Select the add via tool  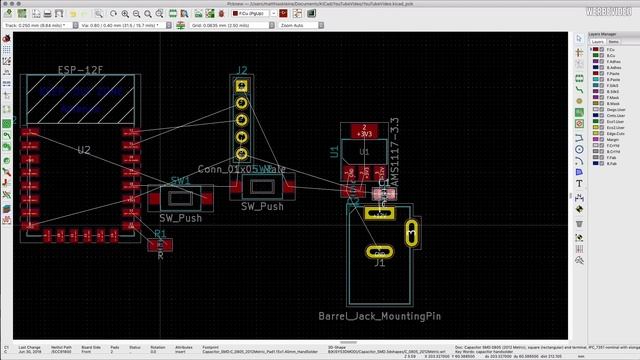[x=579, y=101]
